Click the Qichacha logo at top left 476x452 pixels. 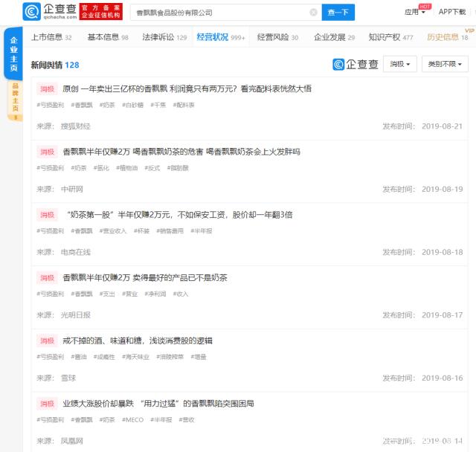50,12
